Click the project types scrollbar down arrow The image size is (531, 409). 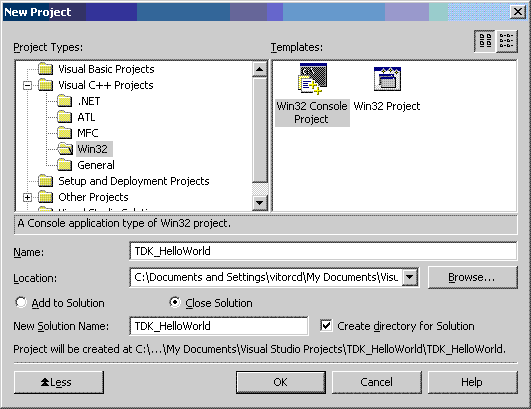pyautogui.click(x=260, y=203)
